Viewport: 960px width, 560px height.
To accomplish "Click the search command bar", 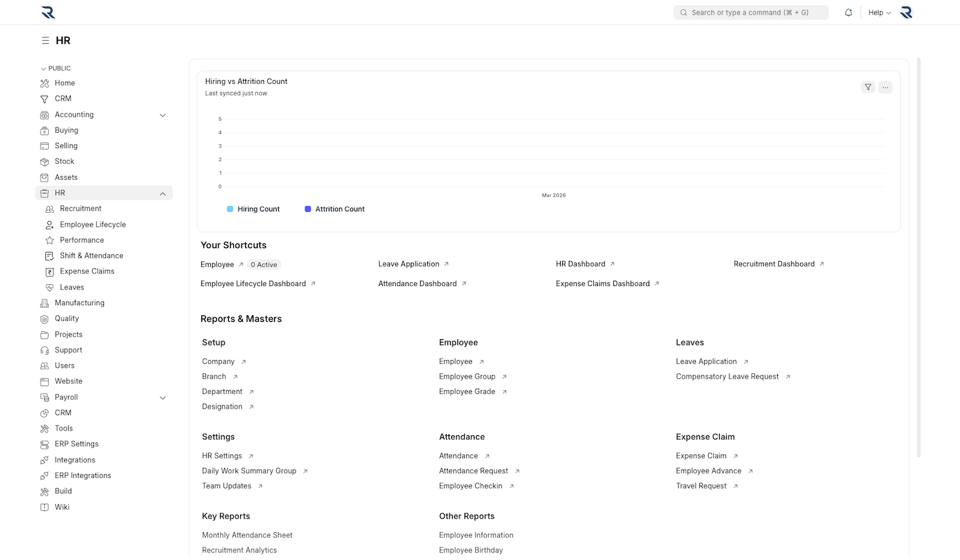I will (x=751, y=12).
